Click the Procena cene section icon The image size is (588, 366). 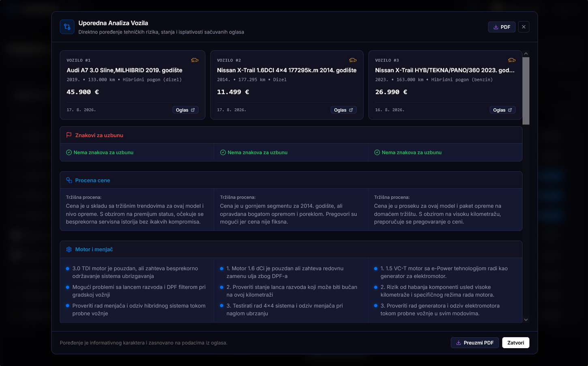coord(69,180)
